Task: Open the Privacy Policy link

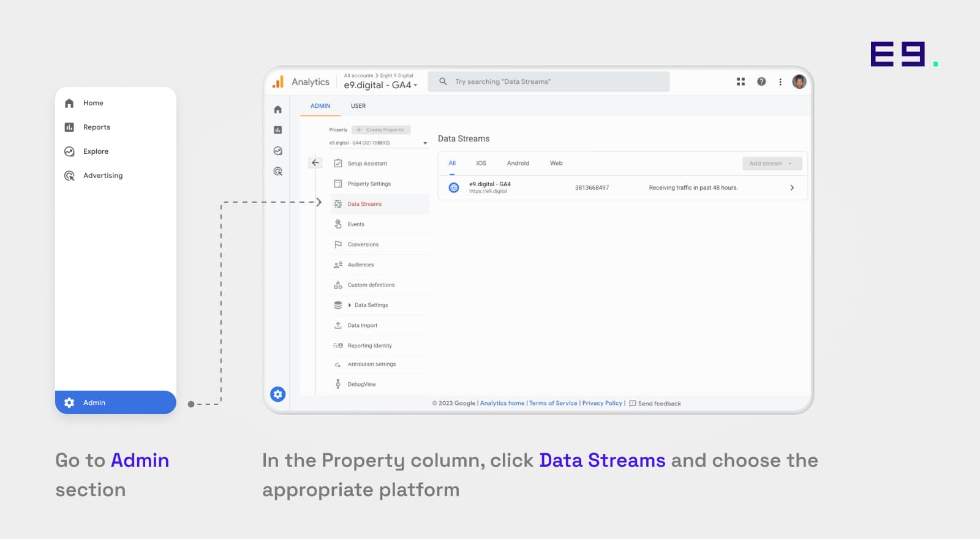Action: [x=602, y=403]
